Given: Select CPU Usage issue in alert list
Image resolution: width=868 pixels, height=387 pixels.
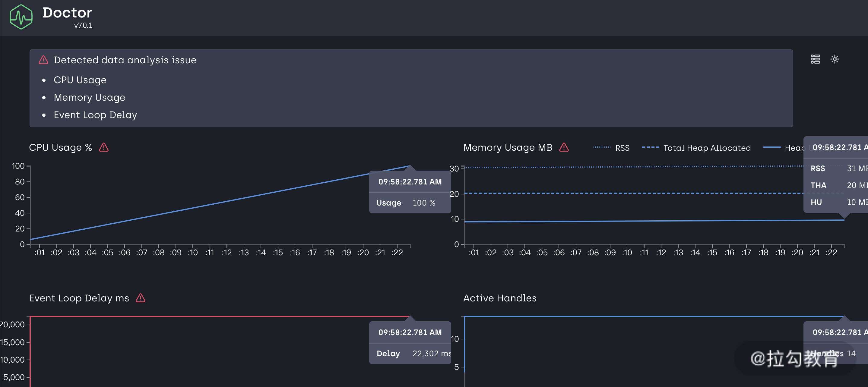Looking at the screenshot, I should pyautogui.click(x=80, y=80).
